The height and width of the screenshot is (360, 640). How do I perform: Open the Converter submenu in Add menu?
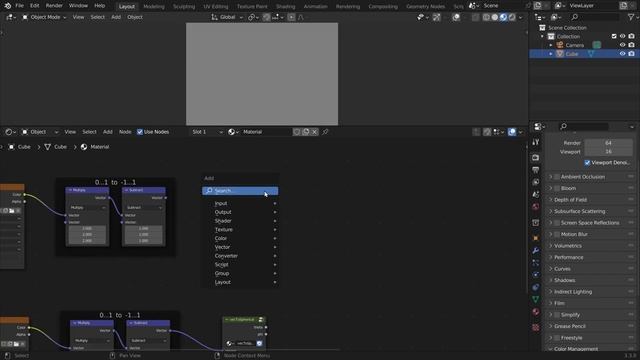[240, 256]
